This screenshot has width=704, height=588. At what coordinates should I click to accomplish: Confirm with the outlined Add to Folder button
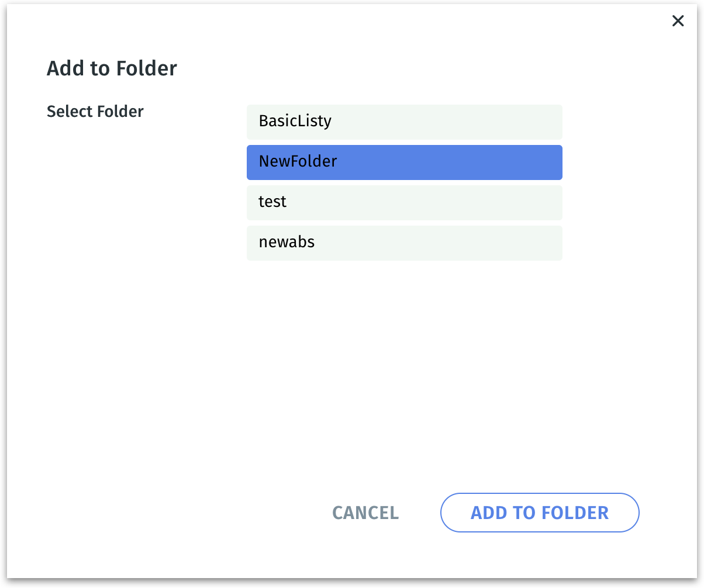pyautogui.click(x=539, y=513)
